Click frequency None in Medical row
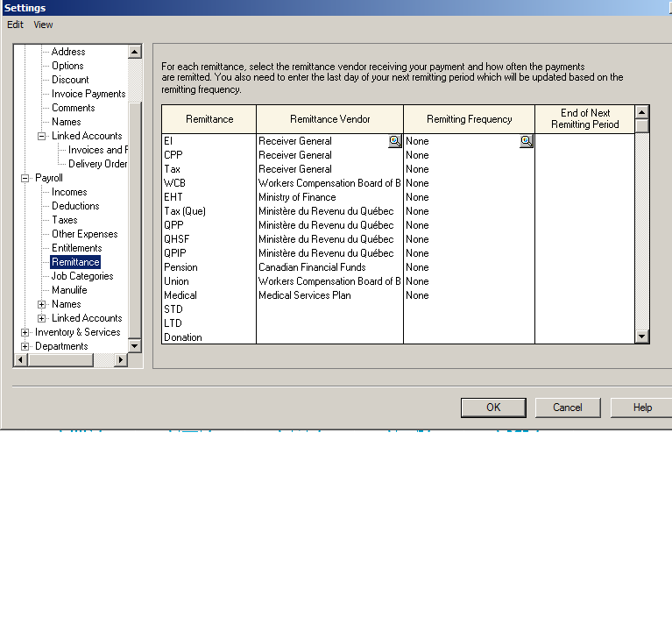The width and height of the screenshot is (672, 638). 469,295
